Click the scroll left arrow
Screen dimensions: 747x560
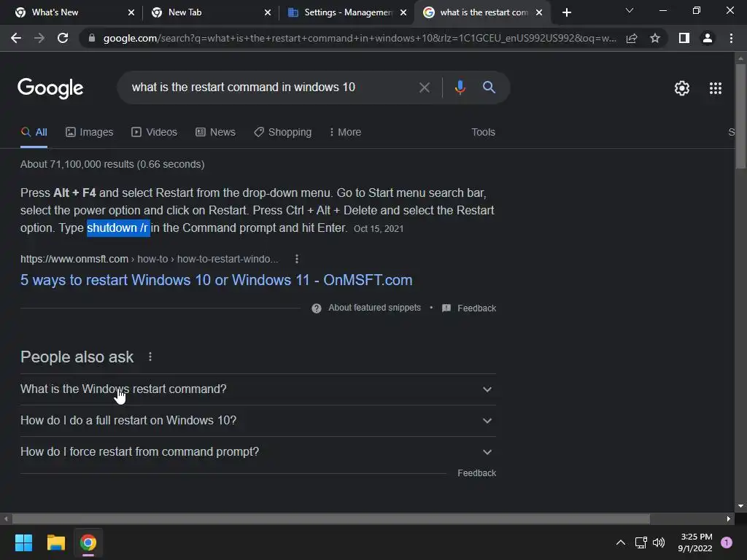click(6, 519)
